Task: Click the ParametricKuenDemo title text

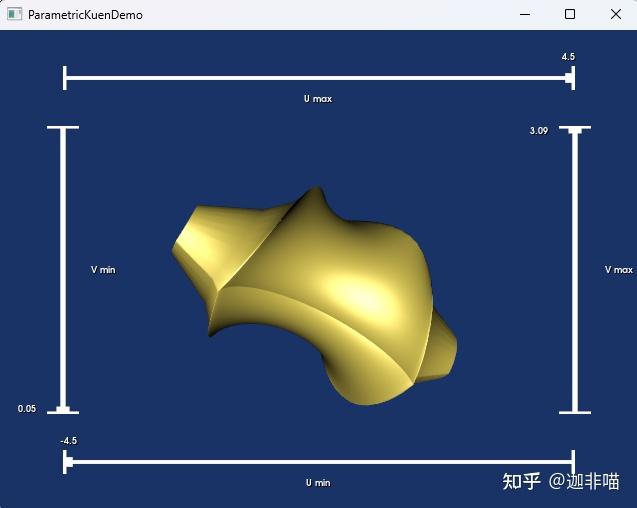Action: [85, 15]
